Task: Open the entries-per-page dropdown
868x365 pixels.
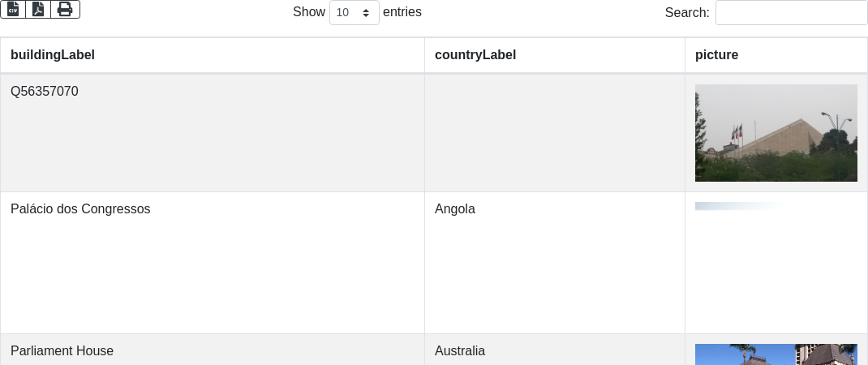Action: click(355, 12)
